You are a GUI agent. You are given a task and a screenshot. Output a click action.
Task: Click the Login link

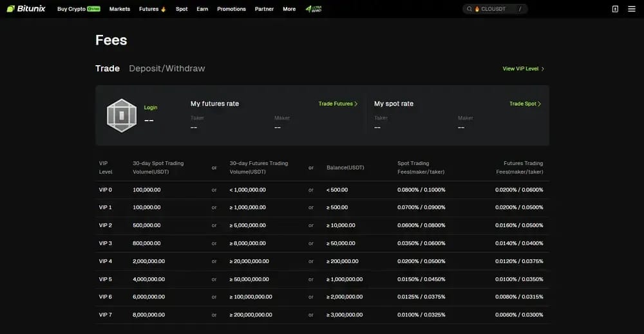pyautogui.click(x=151, y=107)
